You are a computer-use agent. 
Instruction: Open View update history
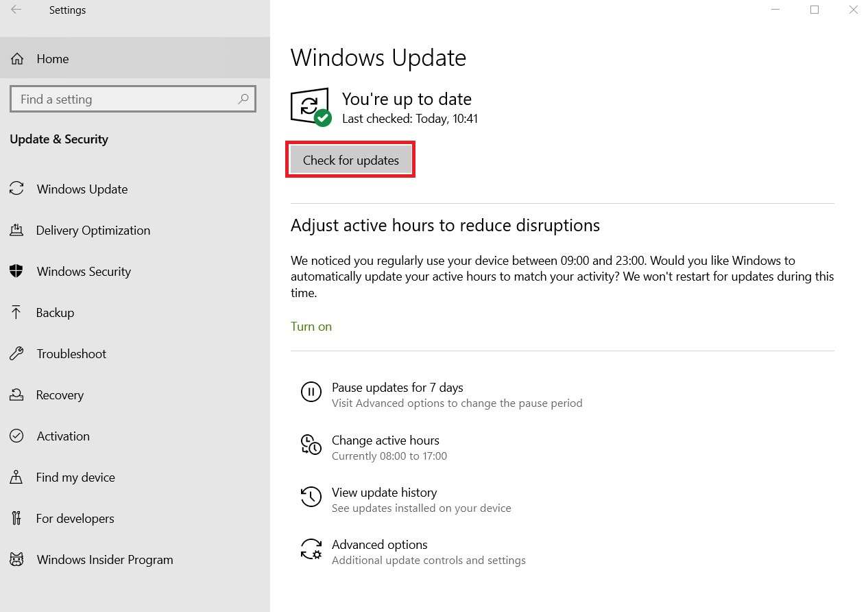(x=384, y=493)
